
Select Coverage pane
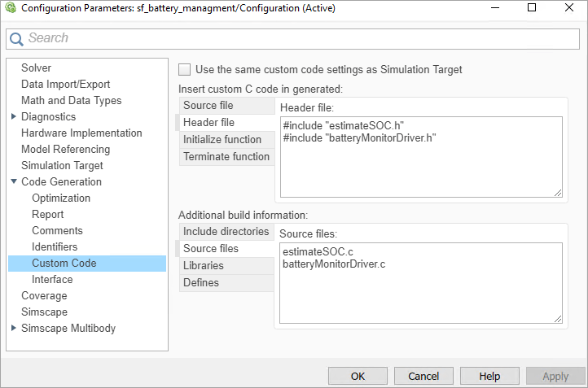[x=44, y=296]
